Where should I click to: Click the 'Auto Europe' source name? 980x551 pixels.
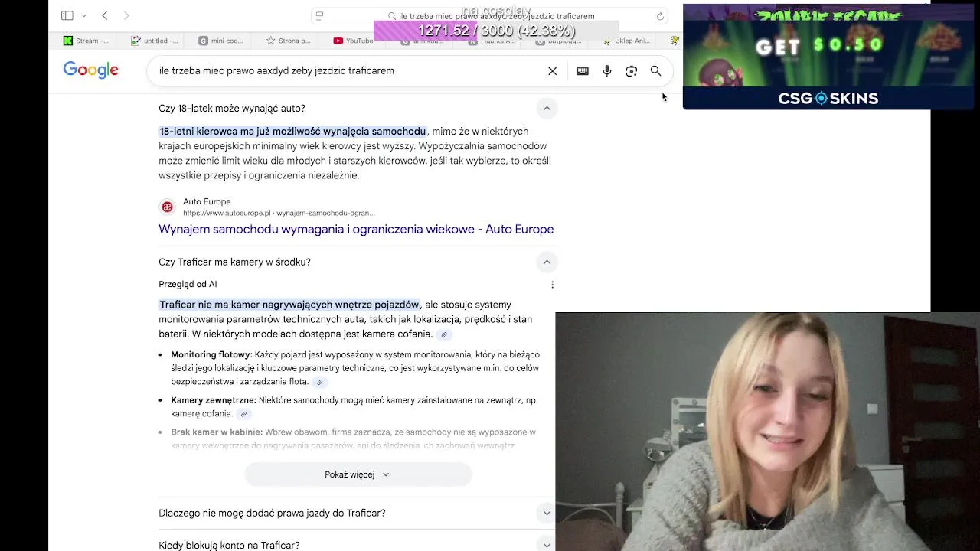click(207, 201)
